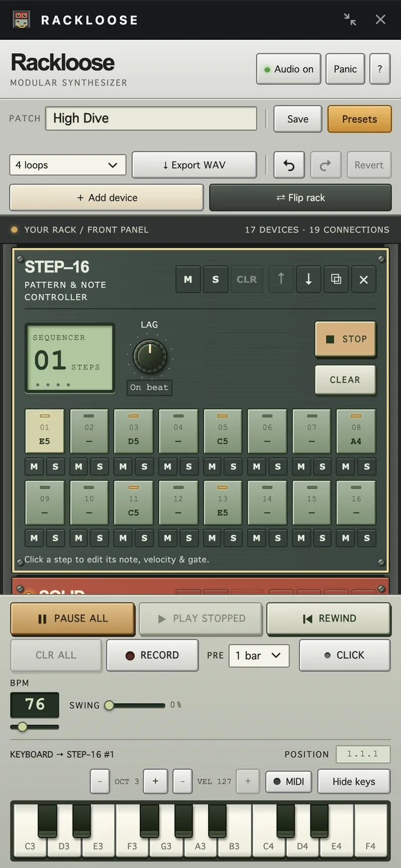Select step 08 with note A4
This screenshot has width=401, height=868.
click(x=356, y=431)
